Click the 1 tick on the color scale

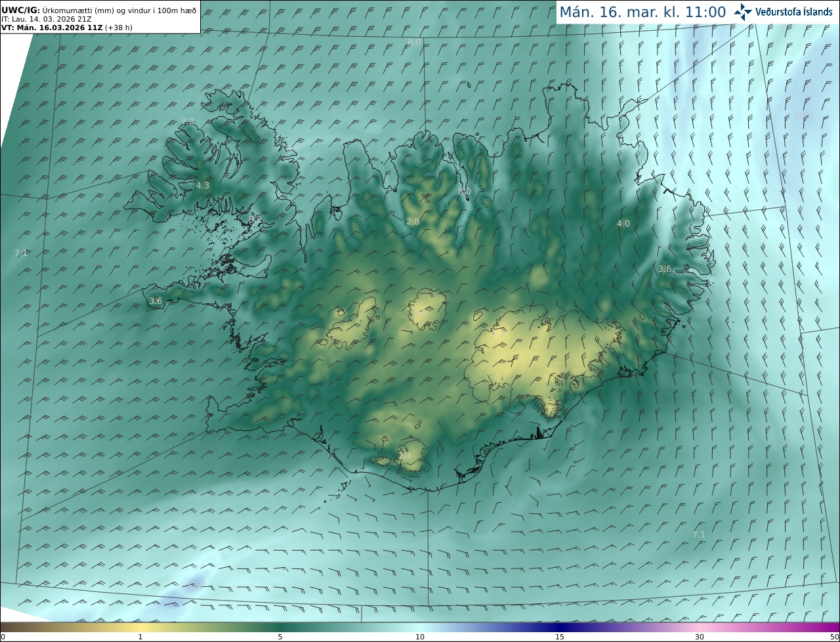[140, 637]
